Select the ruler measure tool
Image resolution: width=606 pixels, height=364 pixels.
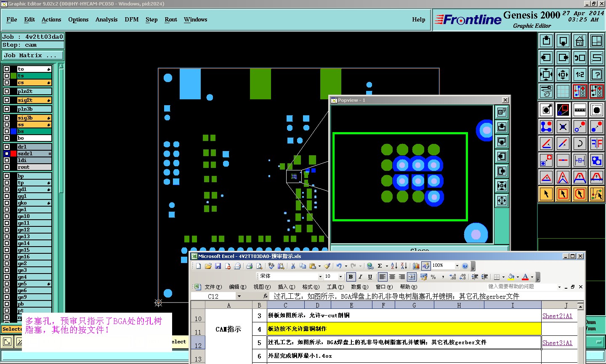pyautogui.click(x=580, y=110)
